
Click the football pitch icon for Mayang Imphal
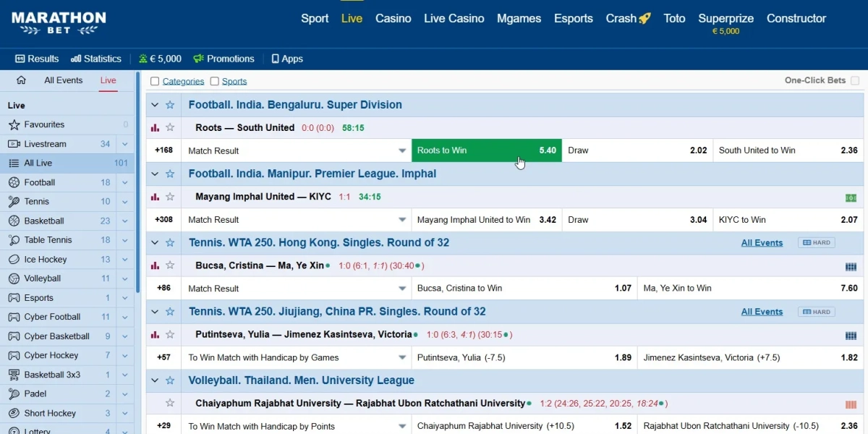851,197
